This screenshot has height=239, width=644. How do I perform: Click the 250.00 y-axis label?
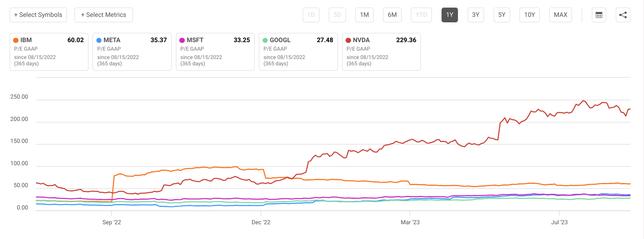pos(19,97)
